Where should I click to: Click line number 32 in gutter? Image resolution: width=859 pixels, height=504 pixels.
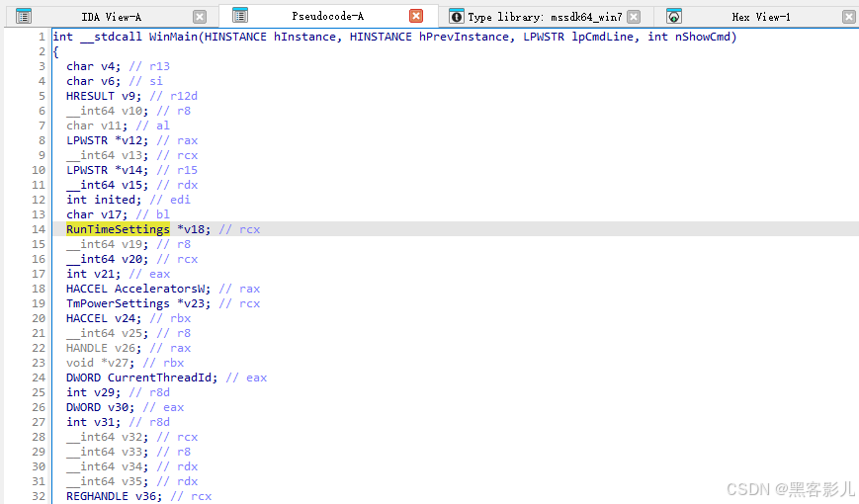(39, 495)
